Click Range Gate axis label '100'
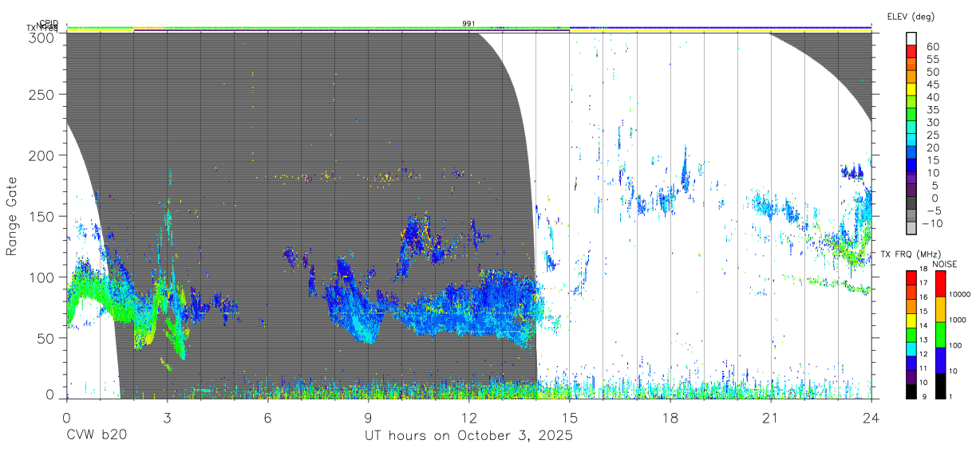Screen dimensions: 980x452 pos(43,277)
